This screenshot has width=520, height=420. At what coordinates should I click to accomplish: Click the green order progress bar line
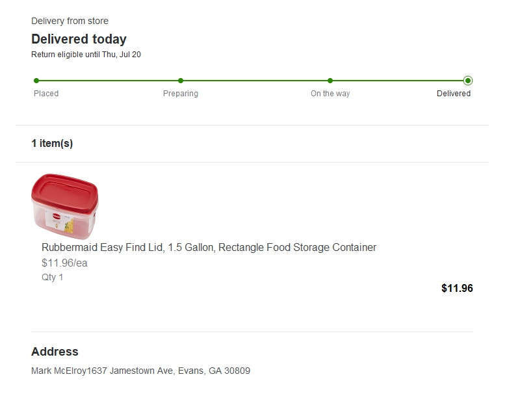(x=253, y=81)
